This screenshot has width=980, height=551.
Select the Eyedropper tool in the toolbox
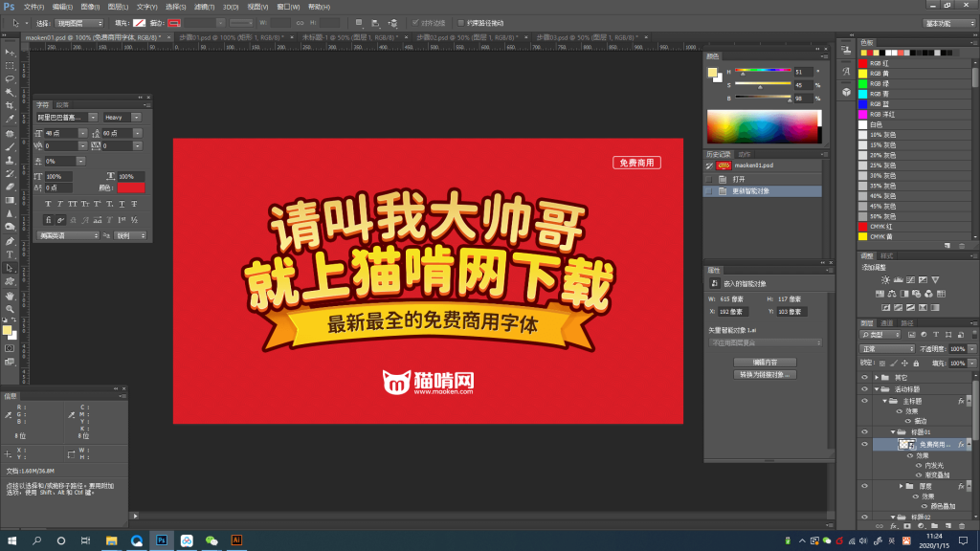(10, 119)
